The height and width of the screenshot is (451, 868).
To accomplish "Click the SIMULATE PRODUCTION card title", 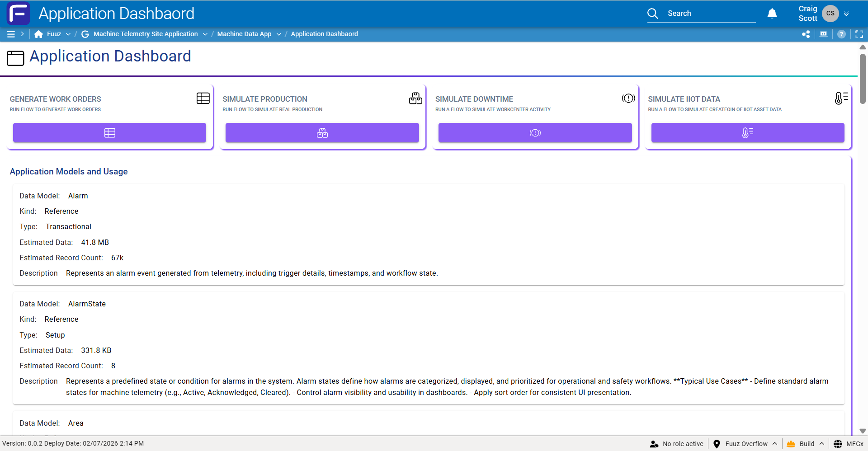I will (x=265, y=99).
